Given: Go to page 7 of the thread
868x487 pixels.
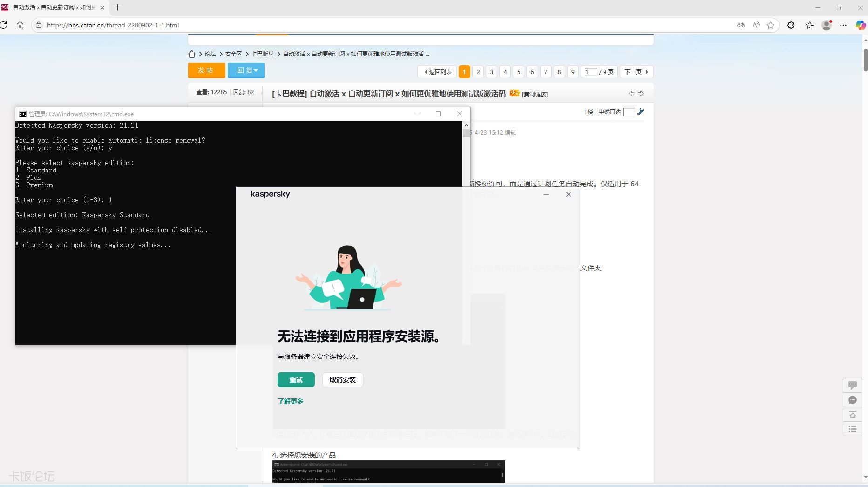Looking at the screenshot, I should [545, 72].
